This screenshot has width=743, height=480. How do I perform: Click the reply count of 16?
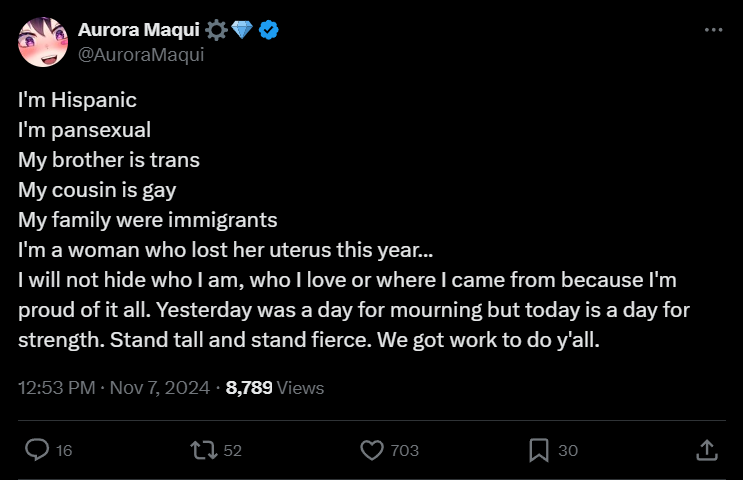[x=64, y=451]
